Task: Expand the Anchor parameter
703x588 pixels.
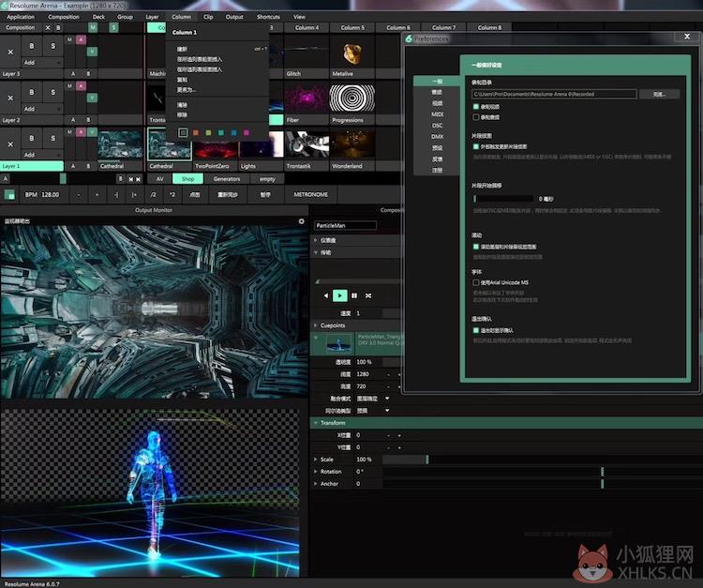Action: 316,484
